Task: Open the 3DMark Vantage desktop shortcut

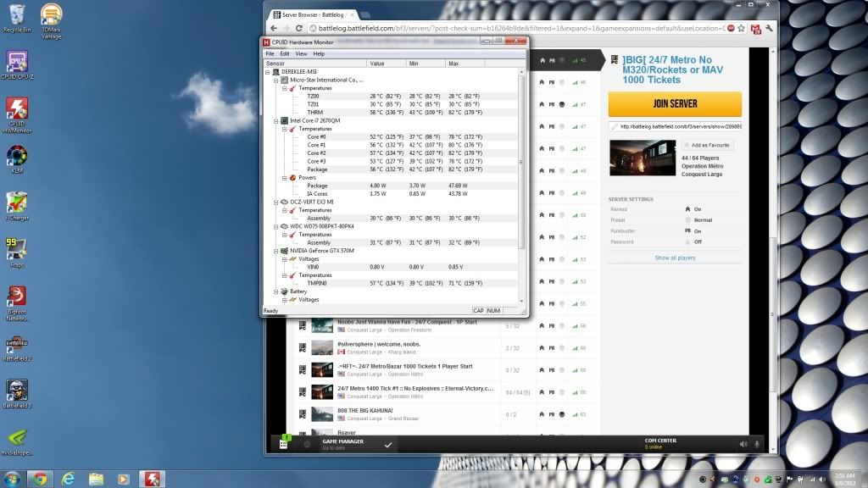Action: (x=51, y=21)
